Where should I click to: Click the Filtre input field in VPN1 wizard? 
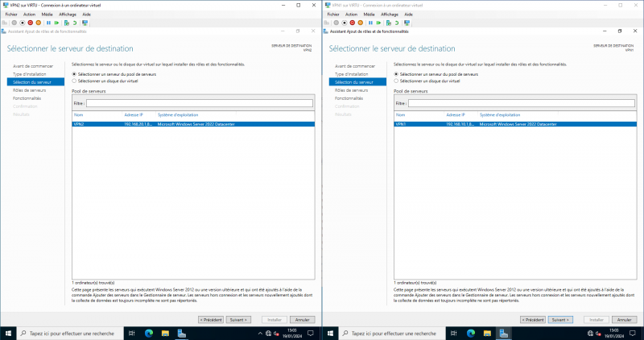click(x=522, y=104)
